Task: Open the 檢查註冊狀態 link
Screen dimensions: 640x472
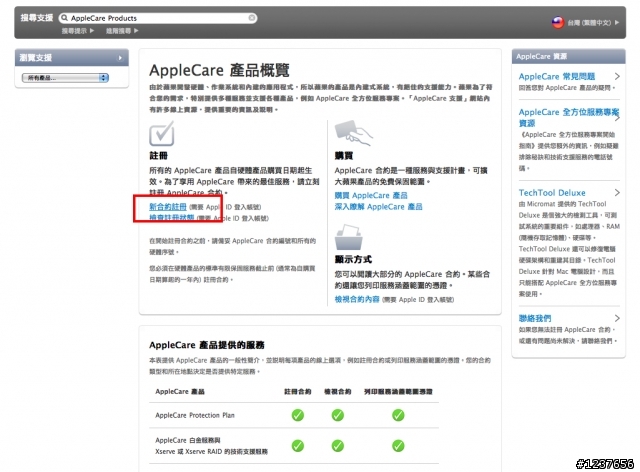Action: [x=171, y=218]
